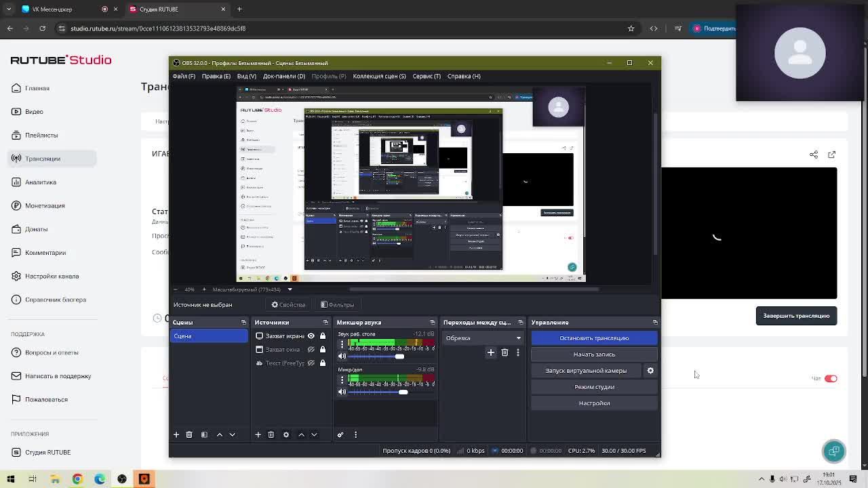Add a scene transition with the plus icon
The image size is (868, 488).
[x=491, y=352]
